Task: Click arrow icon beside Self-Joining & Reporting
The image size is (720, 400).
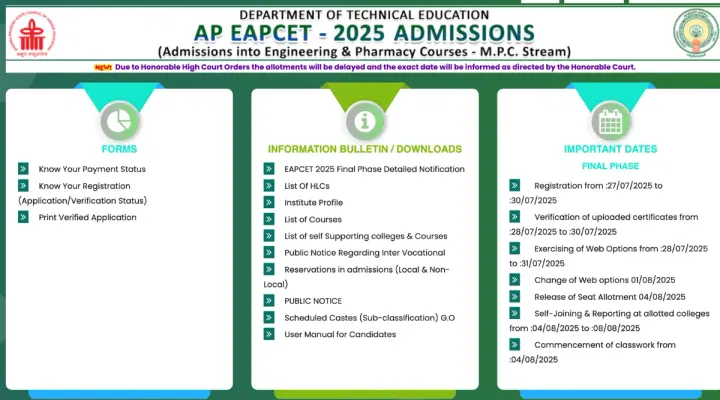Action: point(515,313)
